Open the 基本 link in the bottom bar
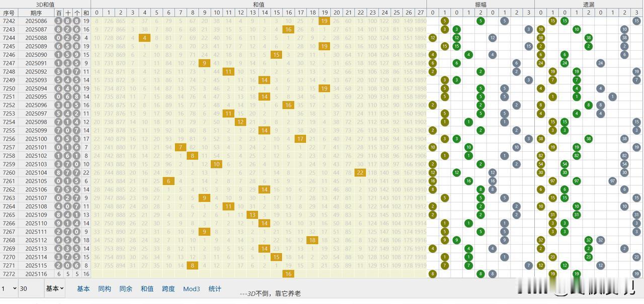Viewport: 644px width, 304px height. click(84, 289)
